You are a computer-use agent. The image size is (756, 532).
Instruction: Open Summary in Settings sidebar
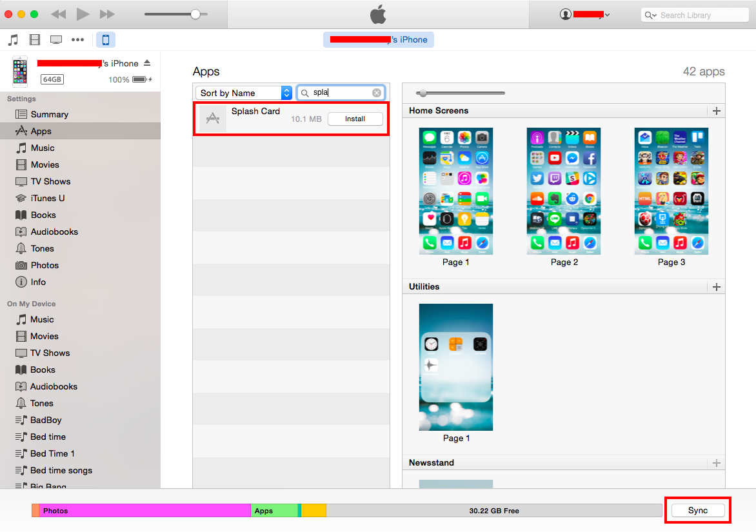tap(80, 114)
